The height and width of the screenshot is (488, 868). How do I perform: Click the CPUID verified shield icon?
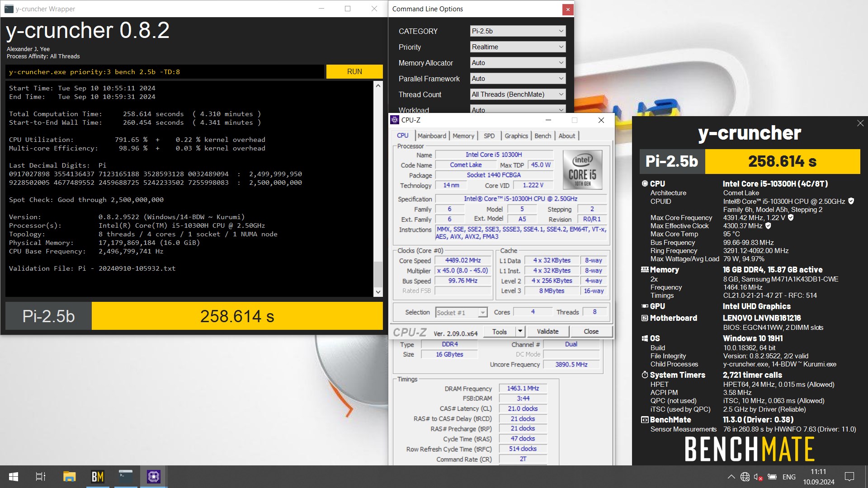pyautogui.click(x=851, y=201)
